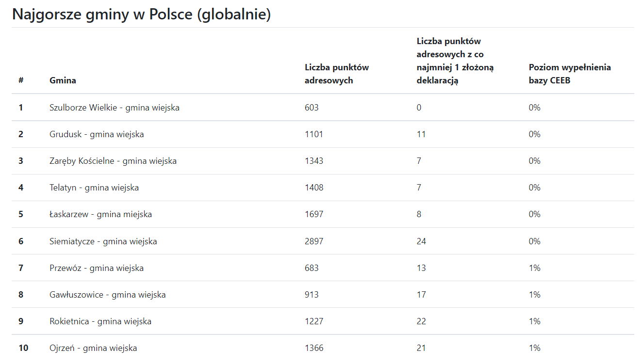
Task: Click declarations value 24 in Siemiatycze row
Action: [421, 241]
